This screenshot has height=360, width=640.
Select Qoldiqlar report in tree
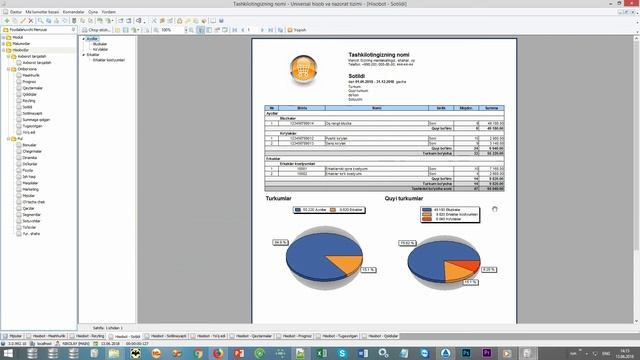coord(29,94)
